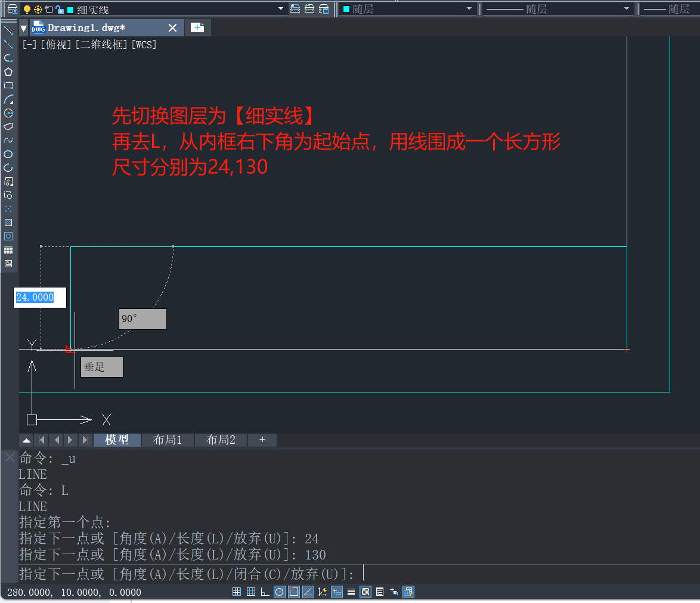700x603 pixels.
Task: Toggle object snap in status bar
Action: click(294, 592)
